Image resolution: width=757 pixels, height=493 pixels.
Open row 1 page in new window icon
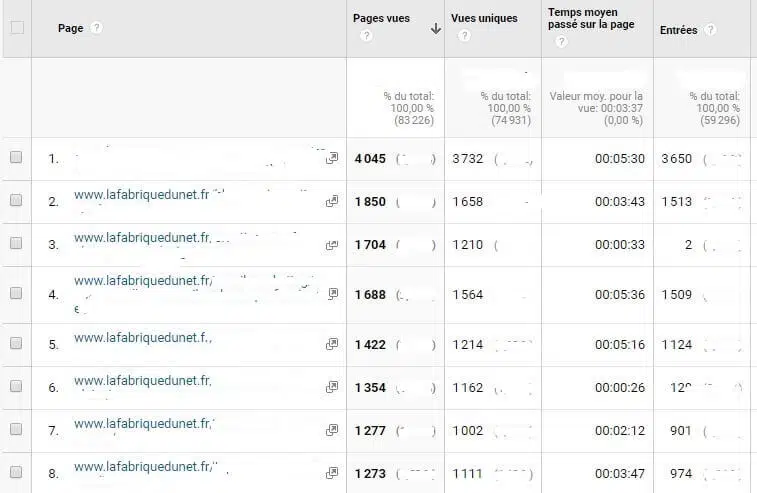(x=332, y=158)
